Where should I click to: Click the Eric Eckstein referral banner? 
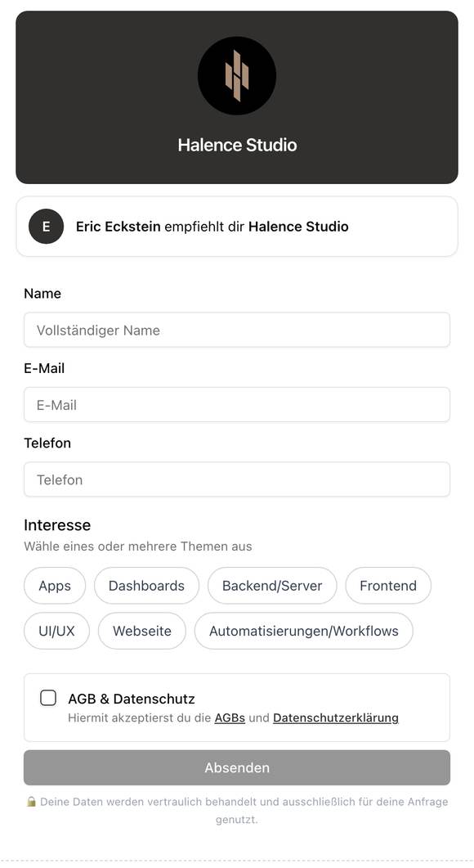237,227
